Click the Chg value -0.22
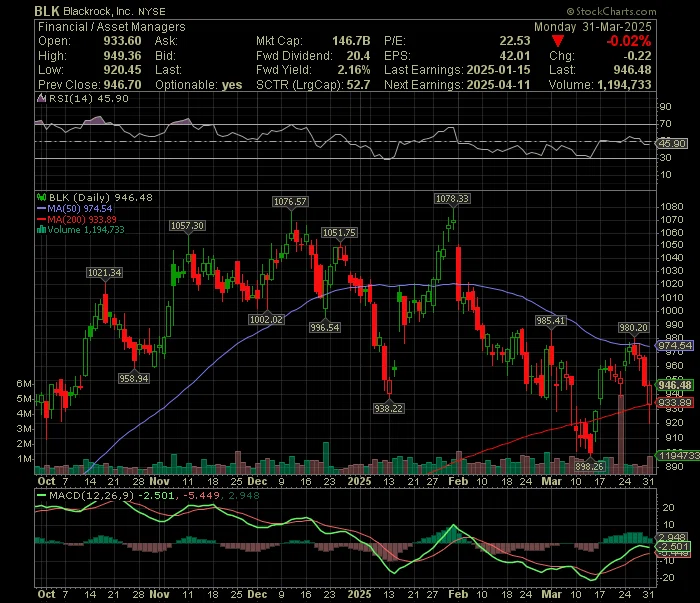700x603 pixels. click(x=637, y=56)
